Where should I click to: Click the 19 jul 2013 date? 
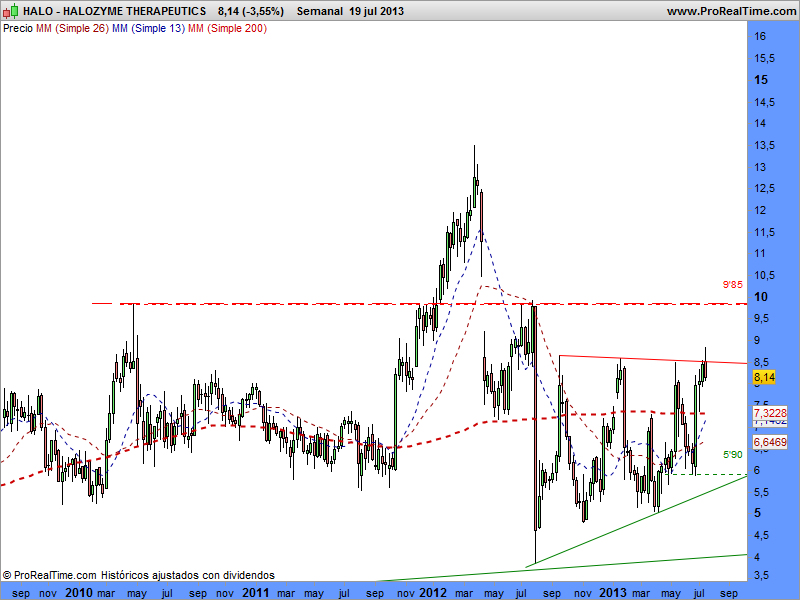tap(377, 11)
